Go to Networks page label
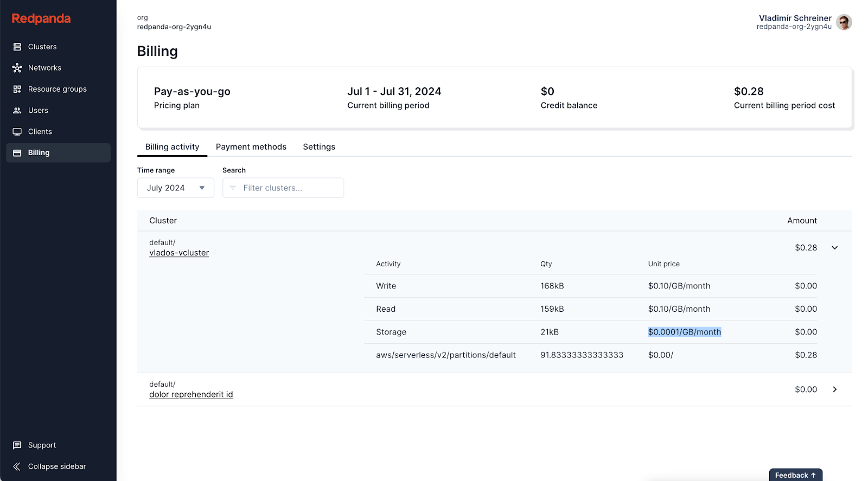The height and width of the screenshot is (481, 868). point(44,68)
